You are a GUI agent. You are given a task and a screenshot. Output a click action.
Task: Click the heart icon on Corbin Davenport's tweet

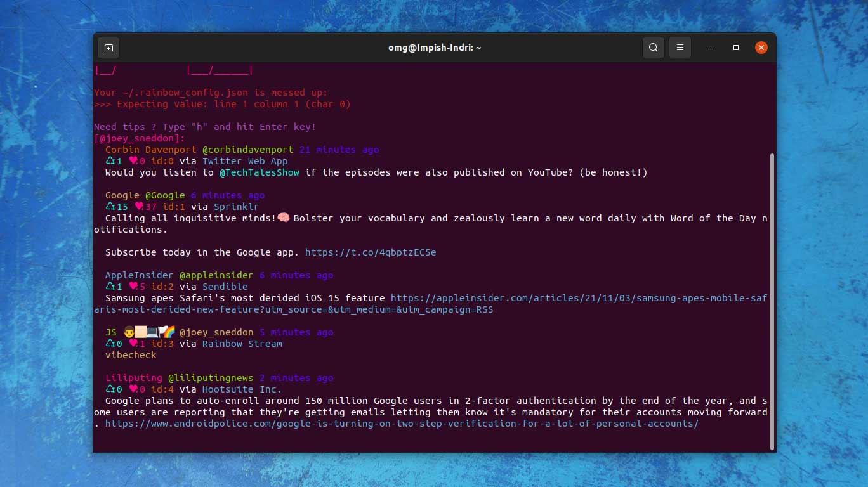point(133,161)
